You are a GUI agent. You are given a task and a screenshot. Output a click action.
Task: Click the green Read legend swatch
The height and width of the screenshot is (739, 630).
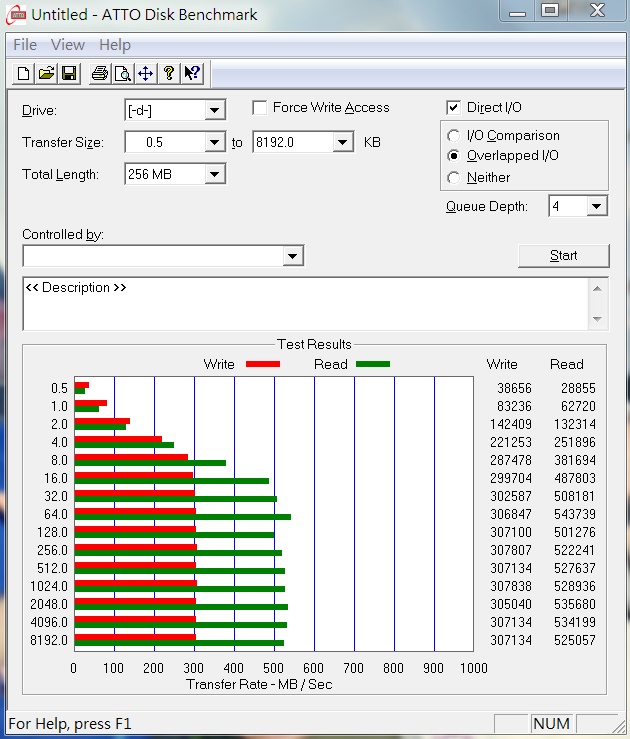(373, 364)
